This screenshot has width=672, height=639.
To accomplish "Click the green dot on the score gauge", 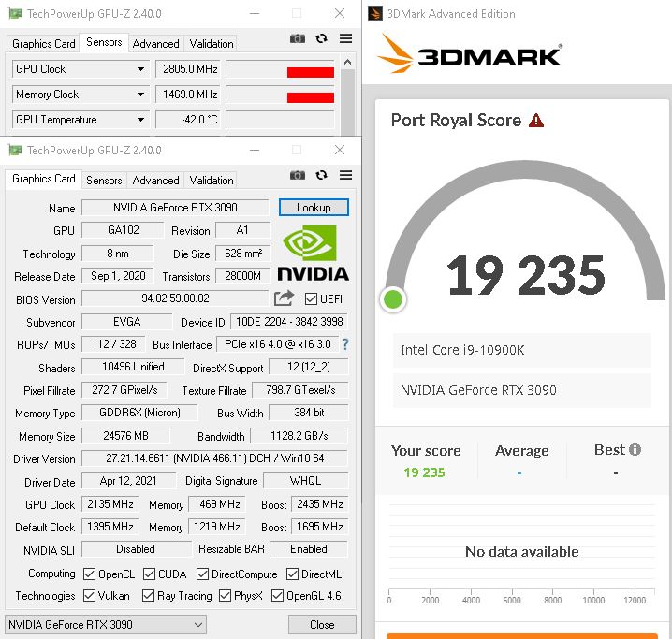I will (393, 299).
